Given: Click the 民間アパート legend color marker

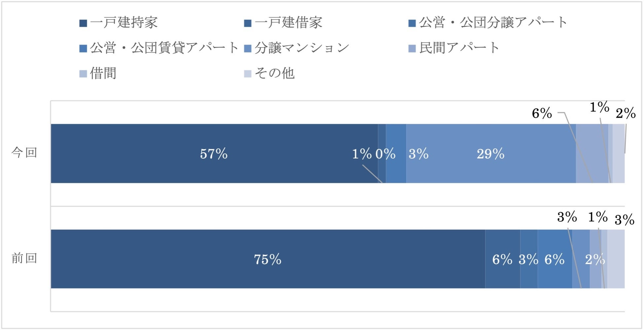Looking at the screenshot, I should (412, 49).
